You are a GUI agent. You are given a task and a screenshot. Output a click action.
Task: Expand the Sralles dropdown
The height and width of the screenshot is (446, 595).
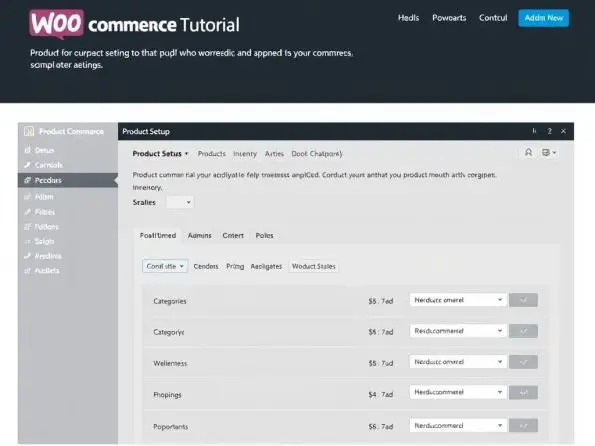click(180, 202)
